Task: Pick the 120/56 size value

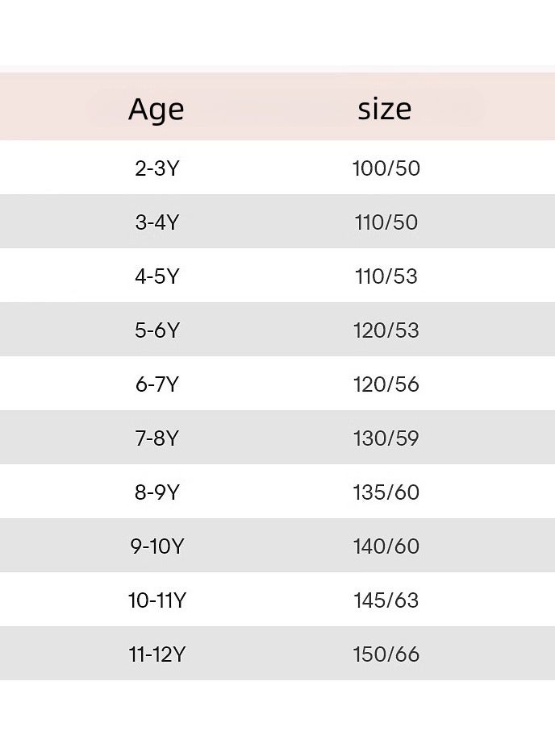Action: coord(386,384)
